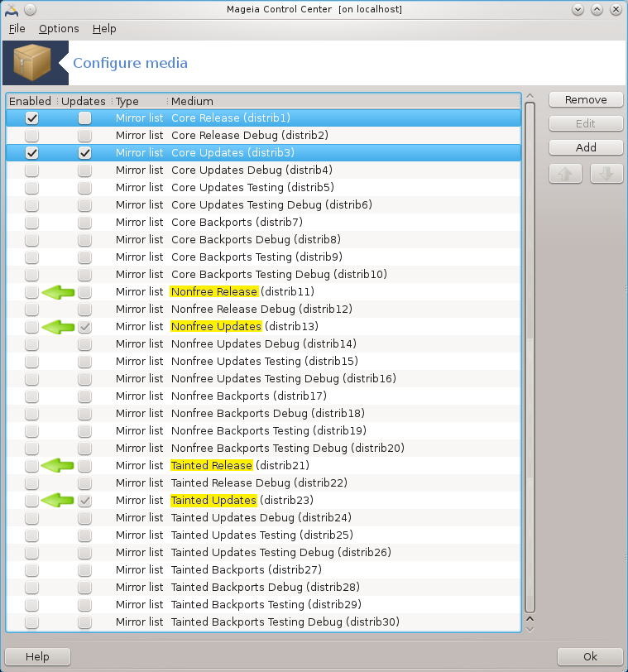Click the Remove button
This screenshot has width=628, height=672.
click(586, 99)
